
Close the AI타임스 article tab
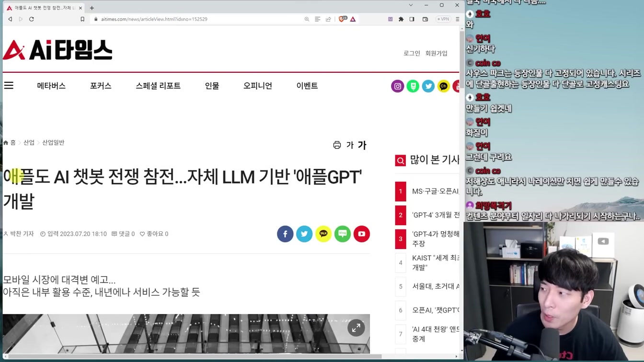(x=80, y=8)
